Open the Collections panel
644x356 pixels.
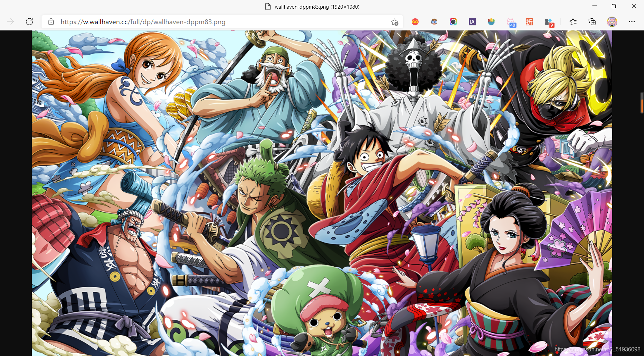pyautogui.click(x=592, y=22)
